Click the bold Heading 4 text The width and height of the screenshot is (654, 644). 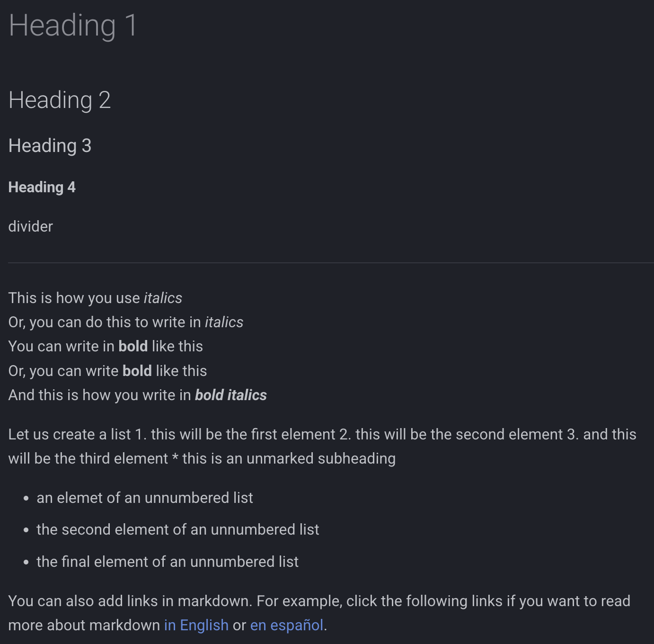coord(42,187)
